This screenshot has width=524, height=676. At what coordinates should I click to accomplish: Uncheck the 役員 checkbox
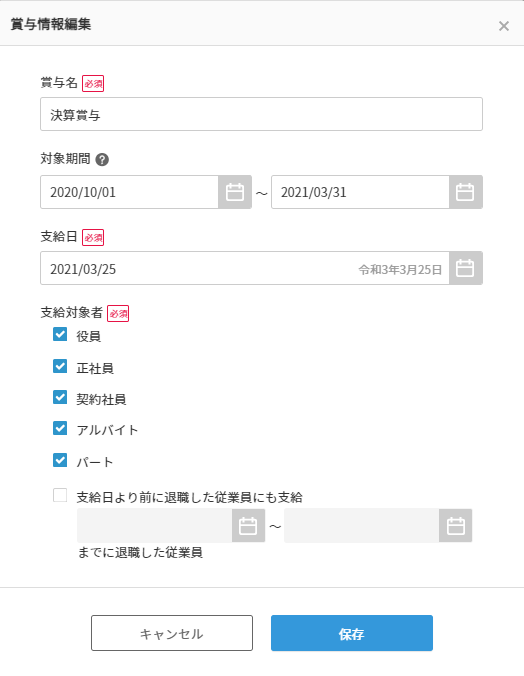click(60, 334)
